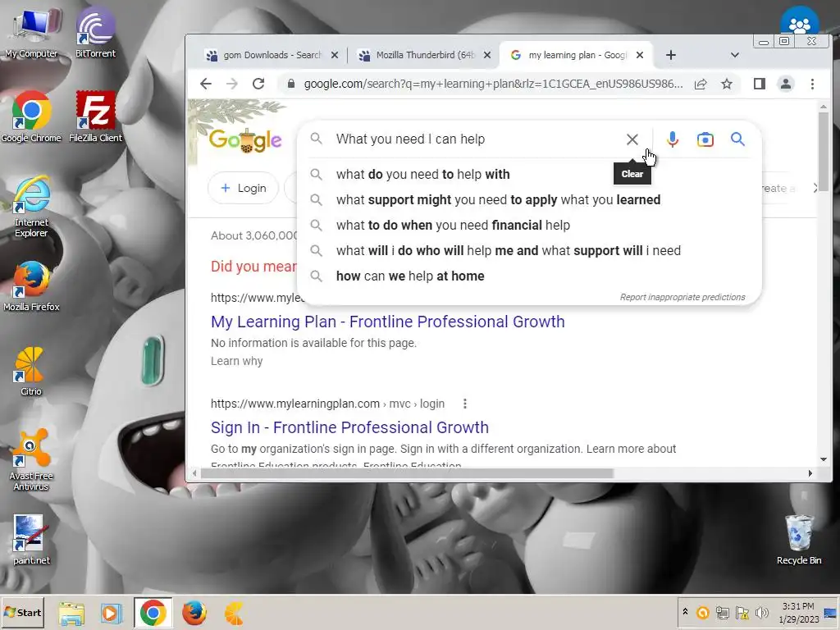Open Mozilla Firefox desktop shortcut
This screenshot has width=840, height=630.
click(31, 286)
